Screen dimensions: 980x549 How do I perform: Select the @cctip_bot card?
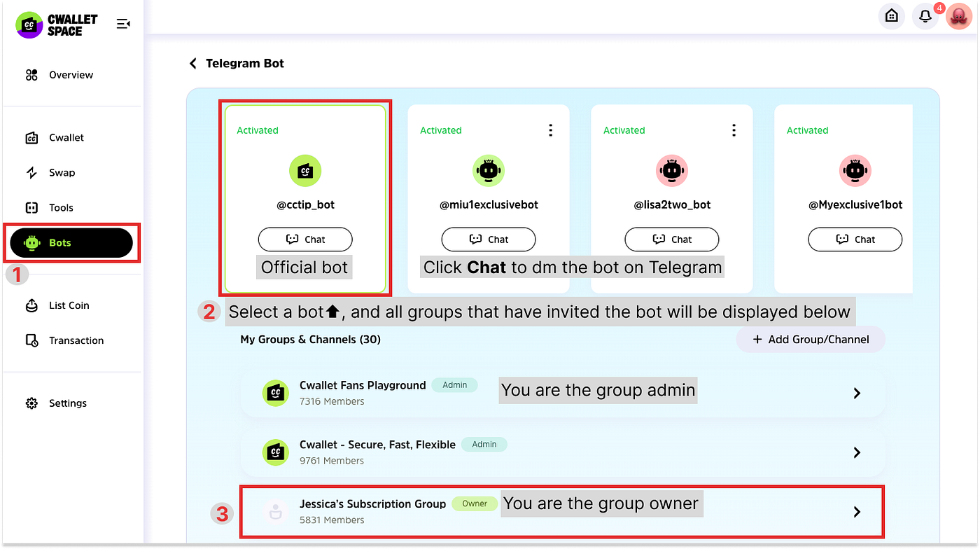305,198
